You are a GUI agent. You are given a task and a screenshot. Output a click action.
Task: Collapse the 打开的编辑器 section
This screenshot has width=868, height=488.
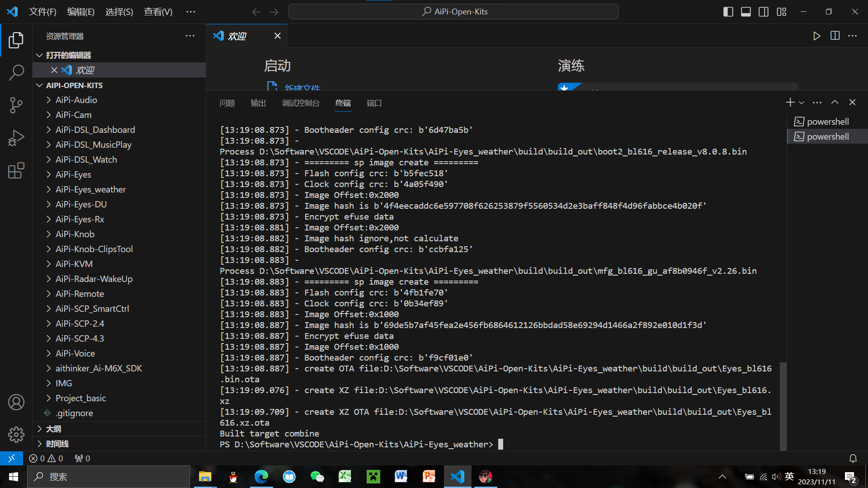pos(120,55)
